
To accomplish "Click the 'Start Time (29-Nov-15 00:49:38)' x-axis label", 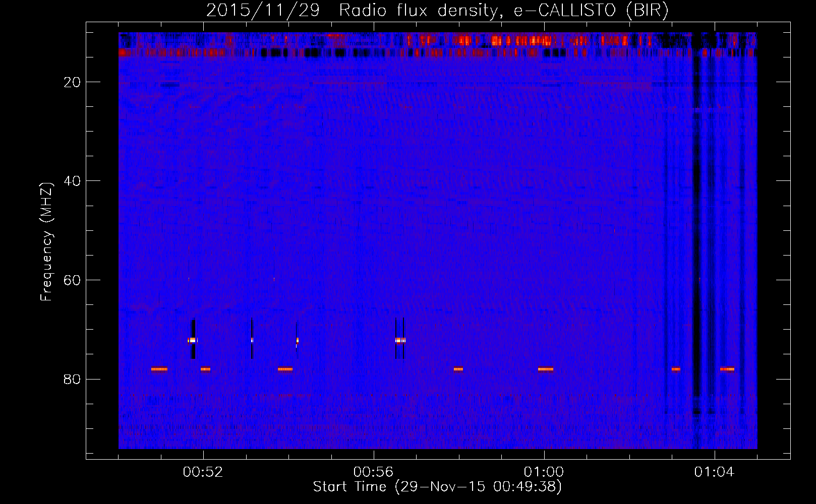I will click(437, 487).
